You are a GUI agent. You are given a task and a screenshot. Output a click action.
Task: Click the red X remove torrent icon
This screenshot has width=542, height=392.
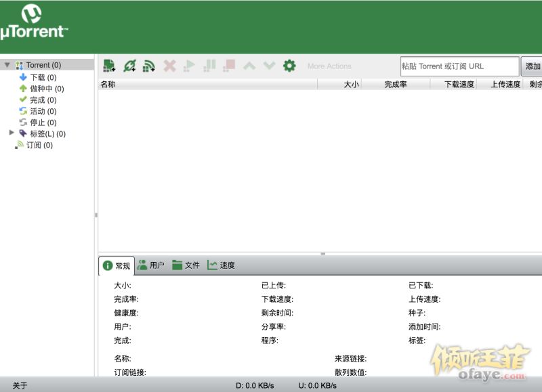(169, 66)
